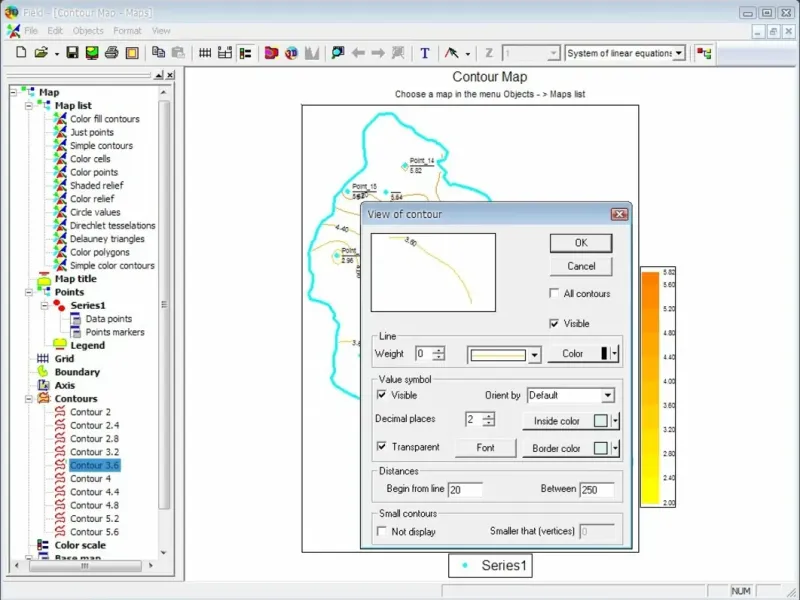Collapse the Map list tree node
This screenshot has height=600, width=800.
click(x=28, y=105)
